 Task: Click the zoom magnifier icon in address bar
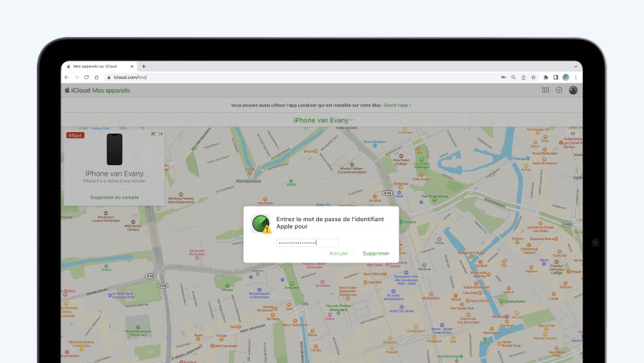[514, 78]
